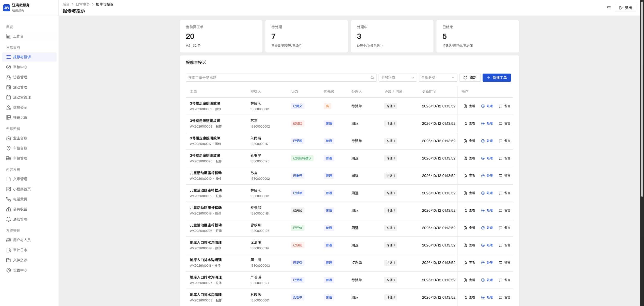Viewport: 644px width, 306px height.
Task: Click the search magnifier icon in the search box
Action: click(x=372, y=78)
